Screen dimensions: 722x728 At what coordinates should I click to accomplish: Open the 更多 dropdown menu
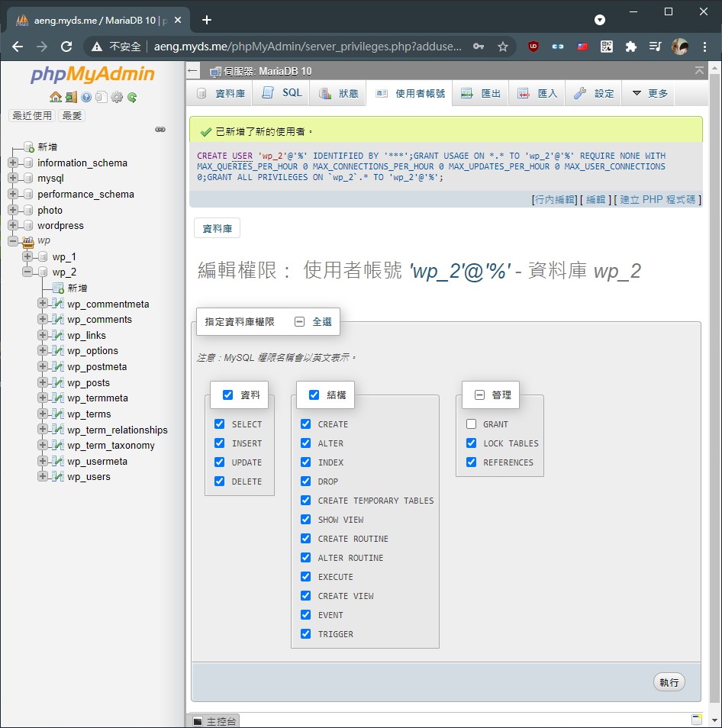649,93
